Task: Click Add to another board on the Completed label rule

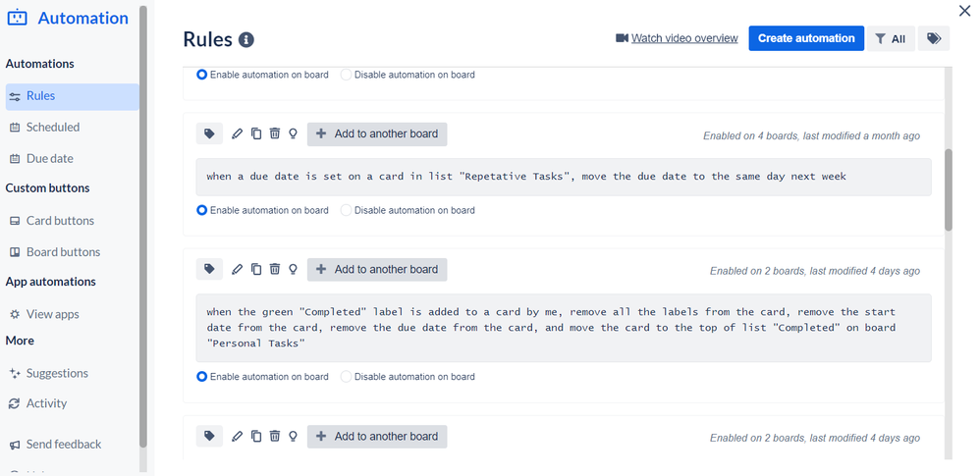Action: [x=377, y=269]
